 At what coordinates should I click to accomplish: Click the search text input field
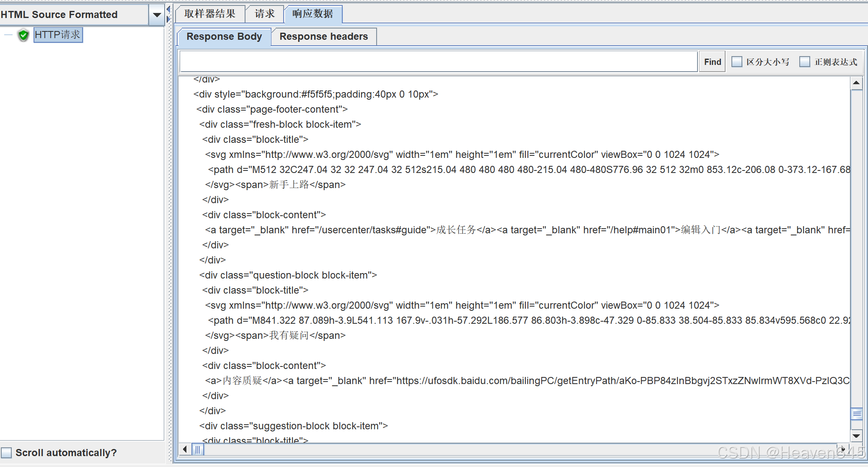436,61
